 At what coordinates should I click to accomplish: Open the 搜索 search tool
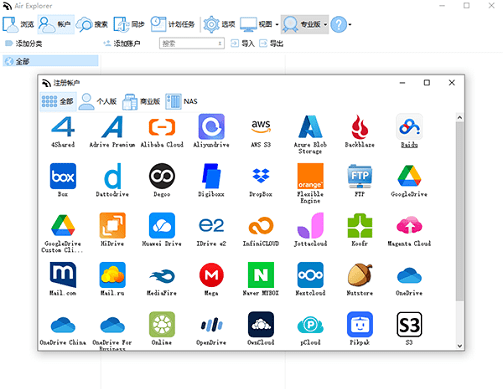[x=92, y=24]
